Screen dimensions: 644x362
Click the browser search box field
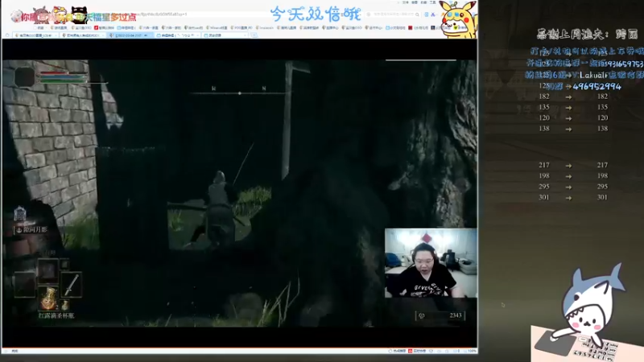click(393, 14)
